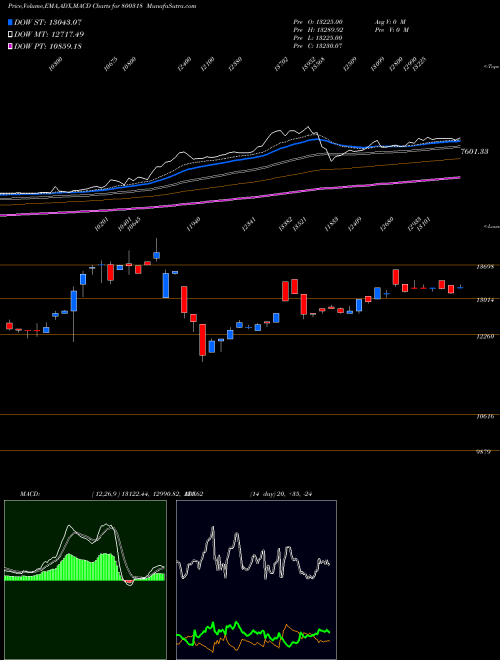This screenshot has height=660, width=500.
Task: Click the lowest red candlestick at the trough
Action: pos(202,340)
